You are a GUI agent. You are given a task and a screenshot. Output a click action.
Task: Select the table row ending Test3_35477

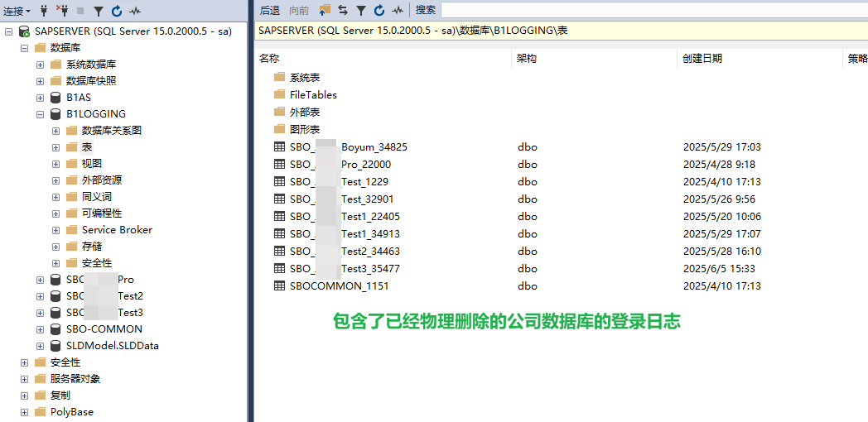tap(345, 269)
